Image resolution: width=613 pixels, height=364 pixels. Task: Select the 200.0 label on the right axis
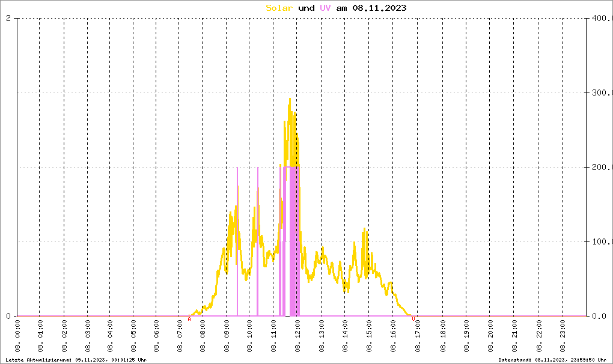point(601,168)
